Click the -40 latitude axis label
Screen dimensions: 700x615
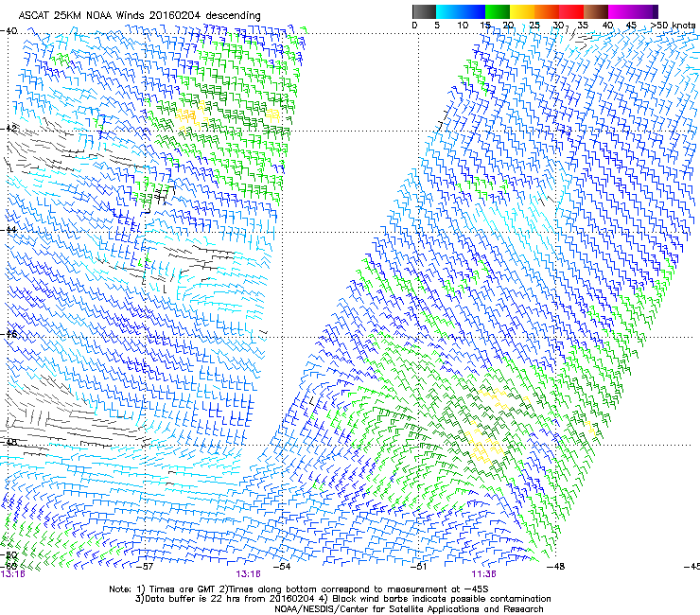point(9,31)
